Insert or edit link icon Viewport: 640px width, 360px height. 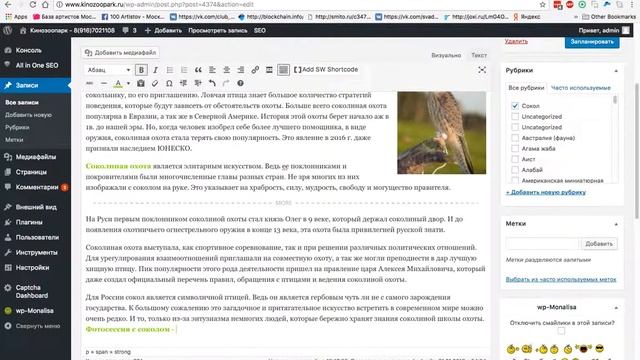coord(255,70)
